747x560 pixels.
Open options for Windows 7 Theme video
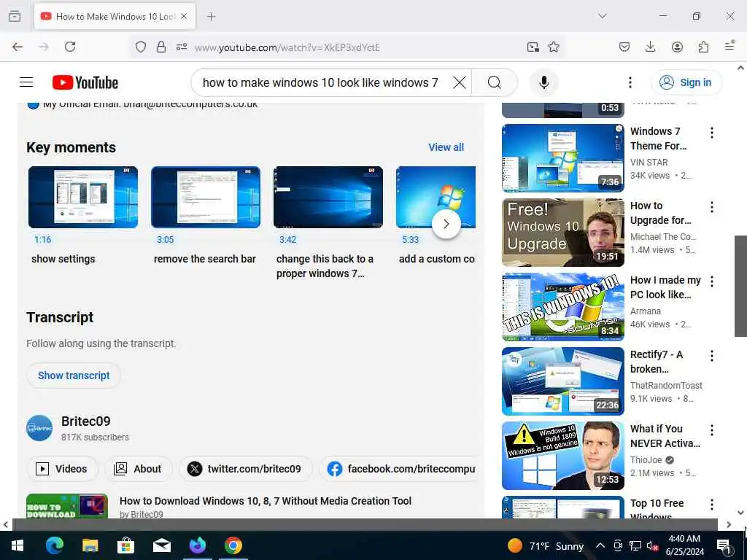click(712, 133)
